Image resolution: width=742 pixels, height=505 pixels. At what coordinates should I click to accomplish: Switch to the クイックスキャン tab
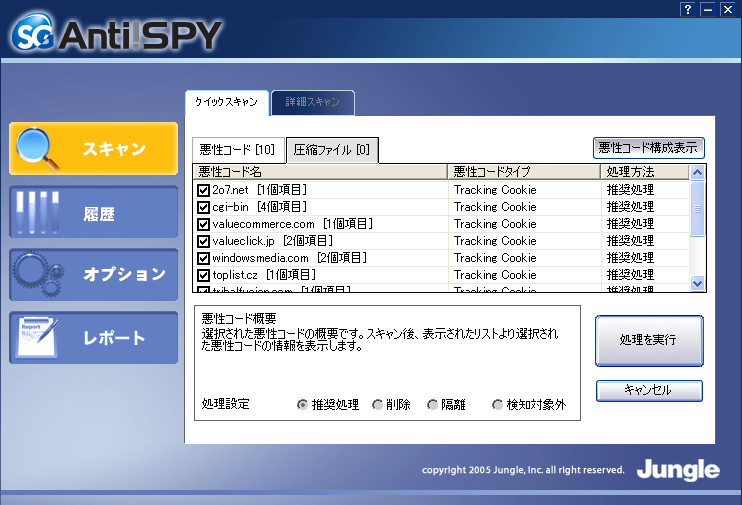227,102
